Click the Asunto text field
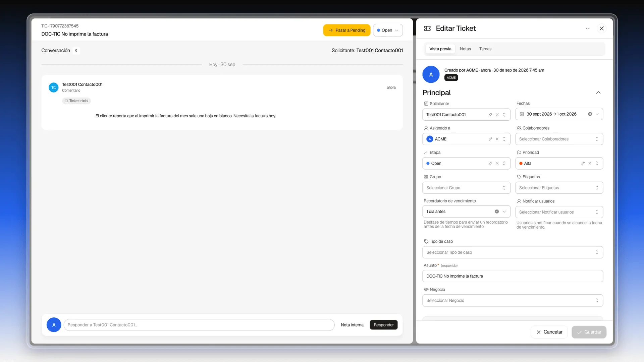The width and height of the screenshot is (644, 362). pyautogui.click(x=513, y=276)
